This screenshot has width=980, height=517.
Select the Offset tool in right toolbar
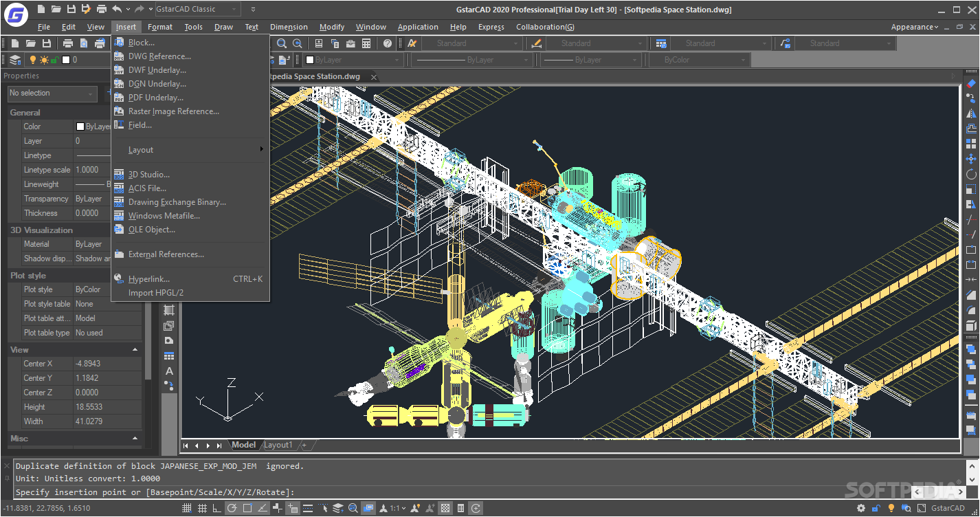[971, 129]
